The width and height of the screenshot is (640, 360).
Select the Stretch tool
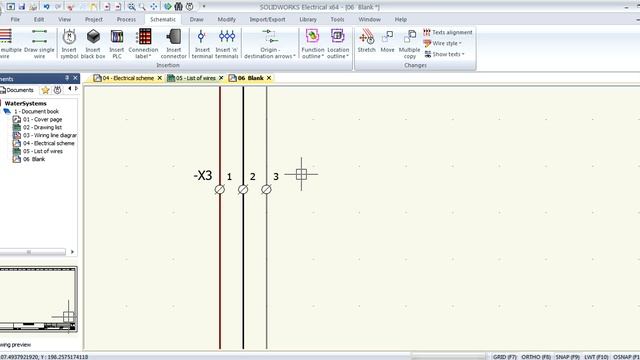(366, 41)
